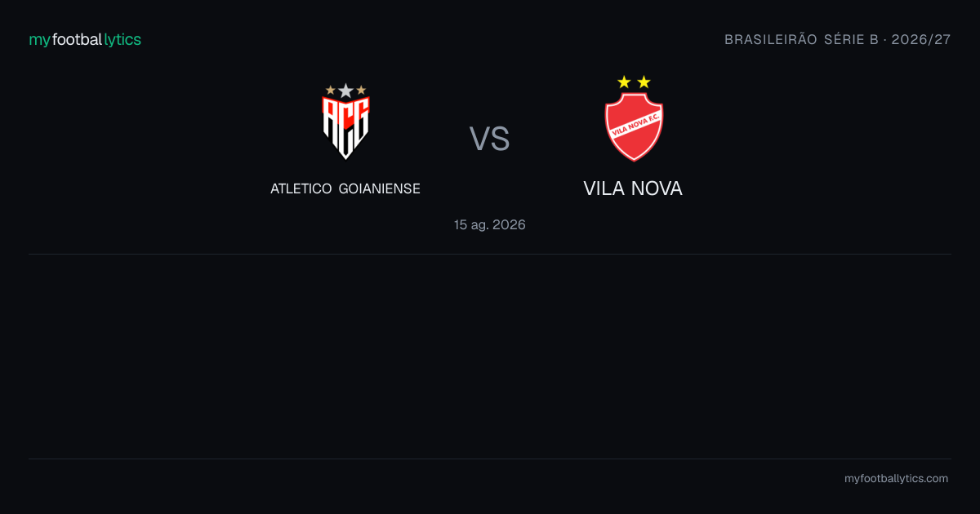Click the green 'lytics' part of the logo

[x=122, y=39]
